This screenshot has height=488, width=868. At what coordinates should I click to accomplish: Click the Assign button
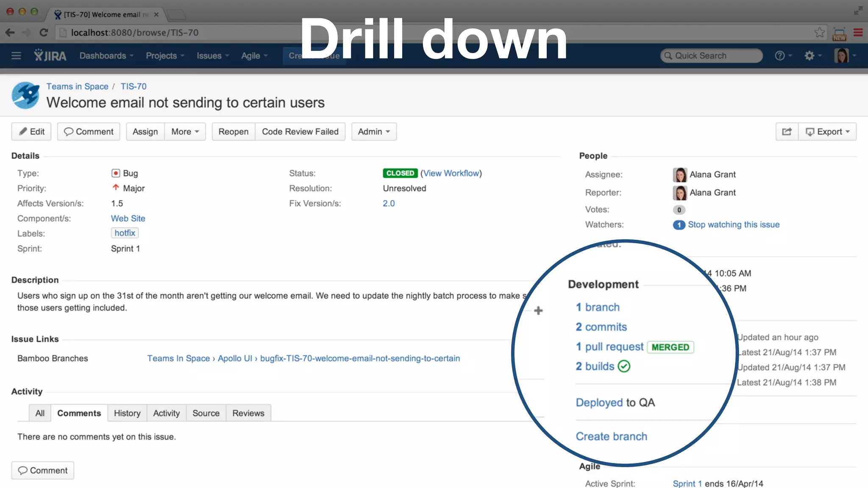[145, 132]
